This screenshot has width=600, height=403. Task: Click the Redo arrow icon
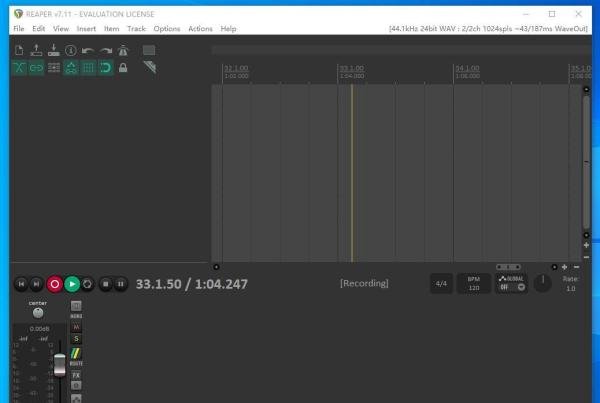click(106, 50)
